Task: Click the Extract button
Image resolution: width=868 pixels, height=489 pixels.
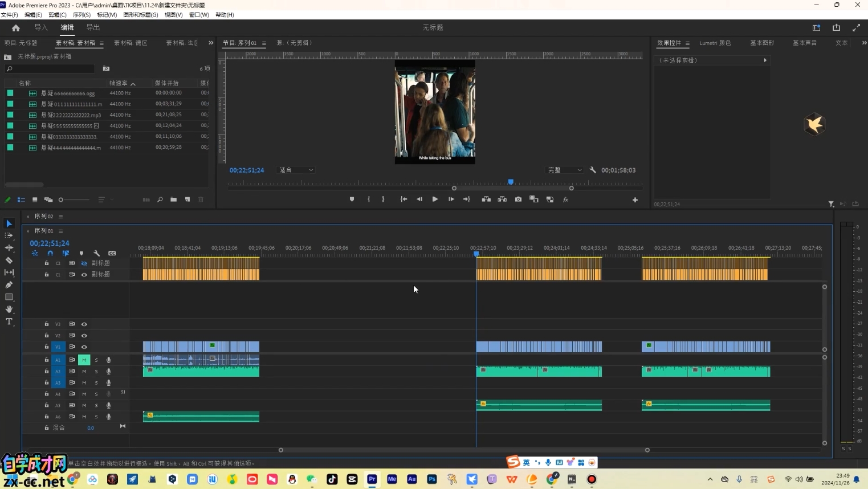Action: 502,199
